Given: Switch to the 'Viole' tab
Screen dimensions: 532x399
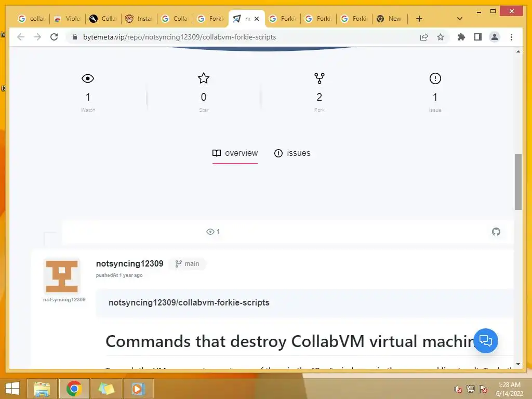Looking at the screenshot, I should [68, 19].
